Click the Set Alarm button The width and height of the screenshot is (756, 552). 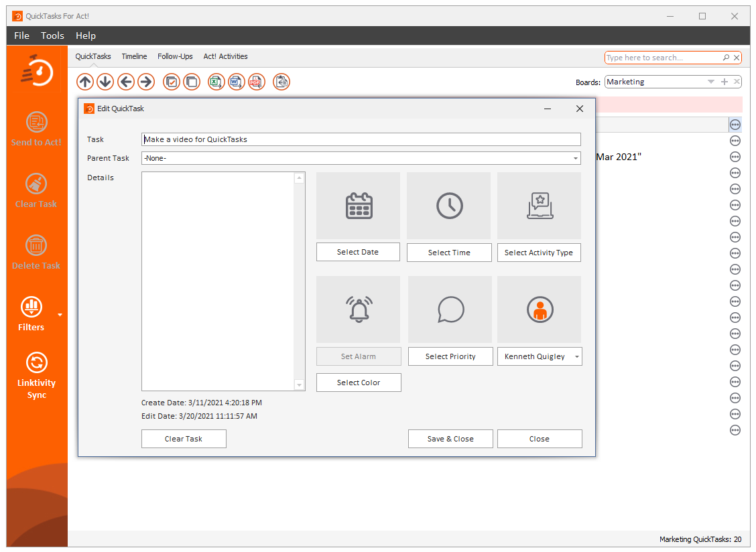[x=359, y=357]
